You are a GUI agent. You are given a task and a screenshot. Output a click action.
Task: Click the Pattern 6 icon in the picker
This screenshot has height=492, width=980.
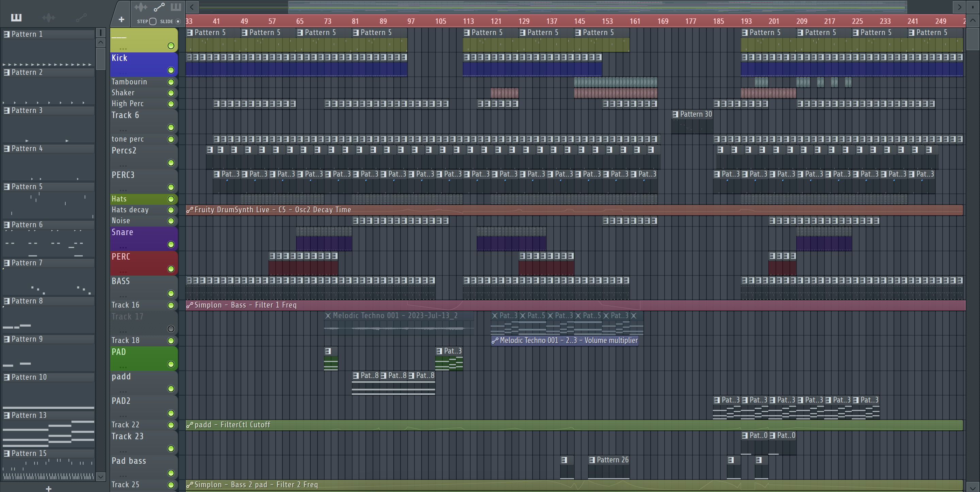(x=6, y=225)
